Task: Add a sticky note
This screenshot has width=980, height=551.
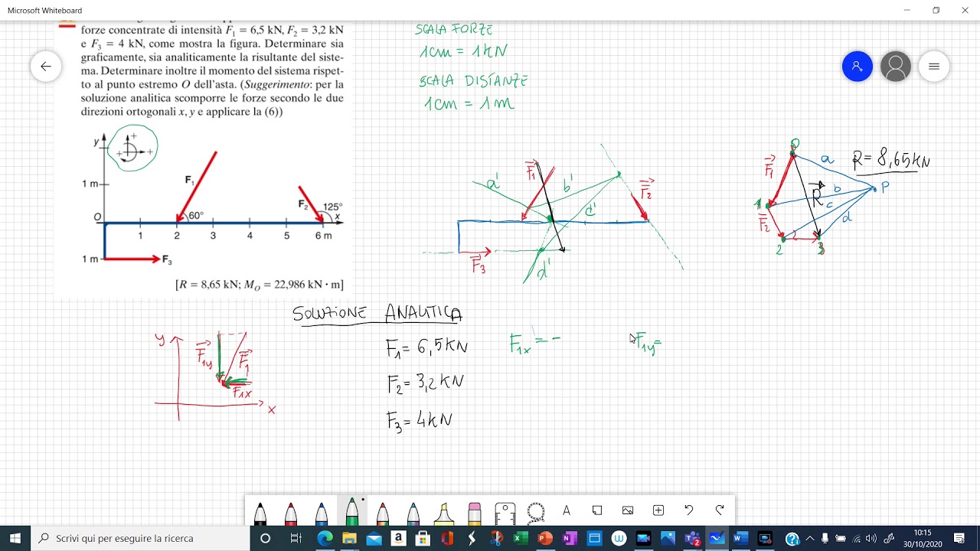Action: coord(597,510)
